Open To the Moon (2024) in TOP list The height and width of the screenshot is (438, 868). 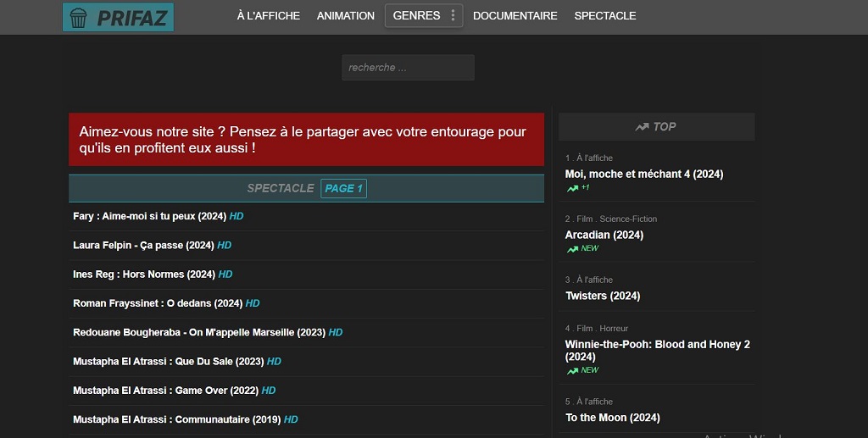pyautogui.click(x=612, y=418)
